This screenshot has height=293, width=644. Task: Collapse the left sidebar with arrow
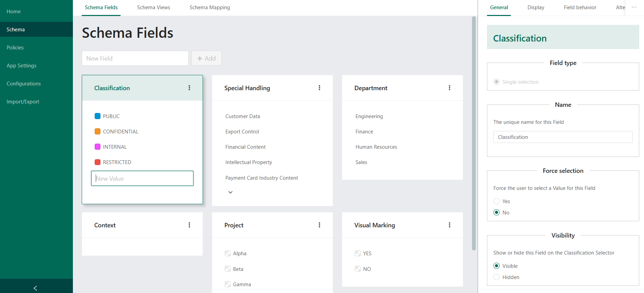35,288
